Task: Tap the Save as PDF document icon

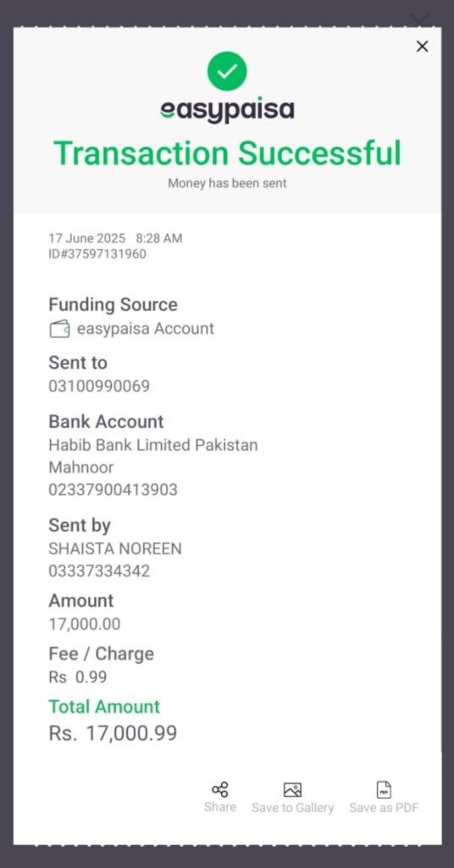Action: click(384, 790)
